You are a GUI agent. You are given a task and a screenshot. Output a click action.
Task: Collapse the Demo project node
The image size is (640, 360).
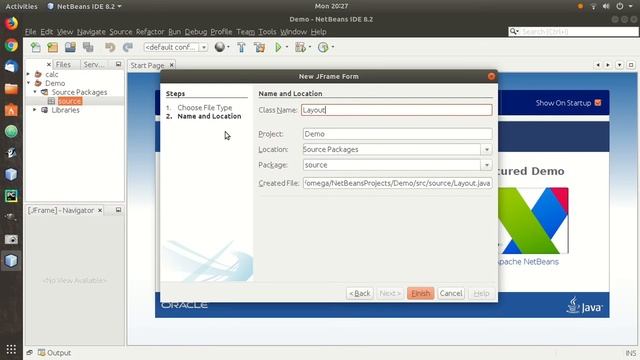click(28, 83)
